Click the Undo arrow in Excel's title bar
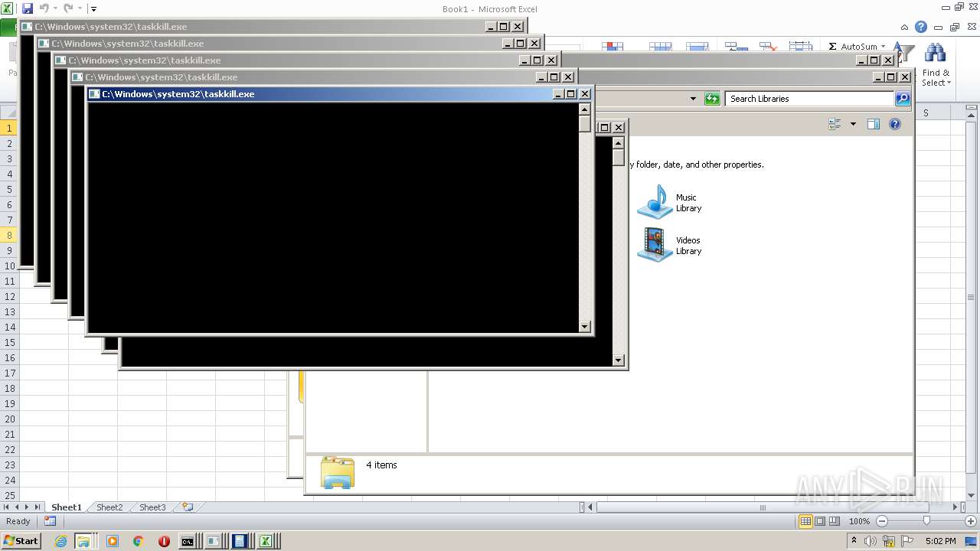The width and height of the screenshot is (980, 551). [x=44, y=8]
